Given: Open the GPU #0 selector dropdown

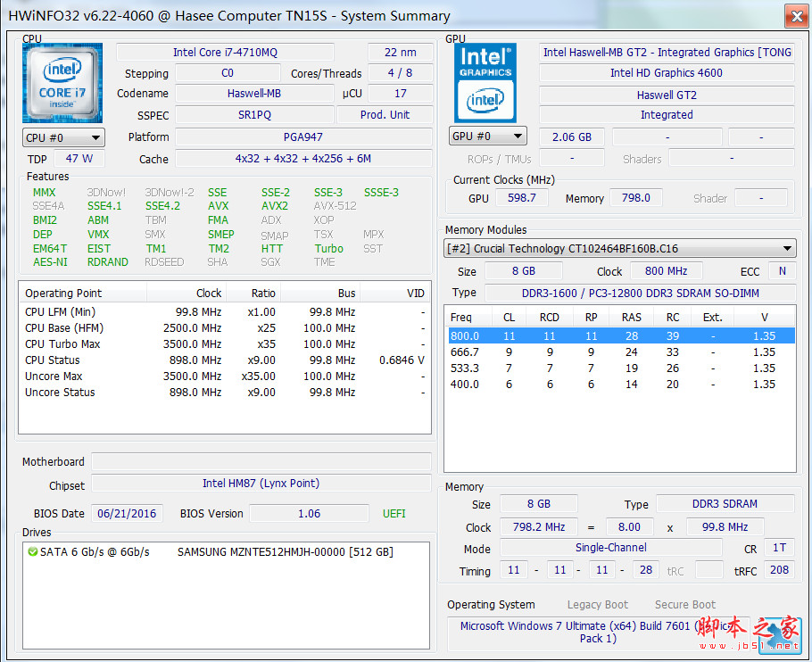Looking at the screenshot, I should click(487, 137).
